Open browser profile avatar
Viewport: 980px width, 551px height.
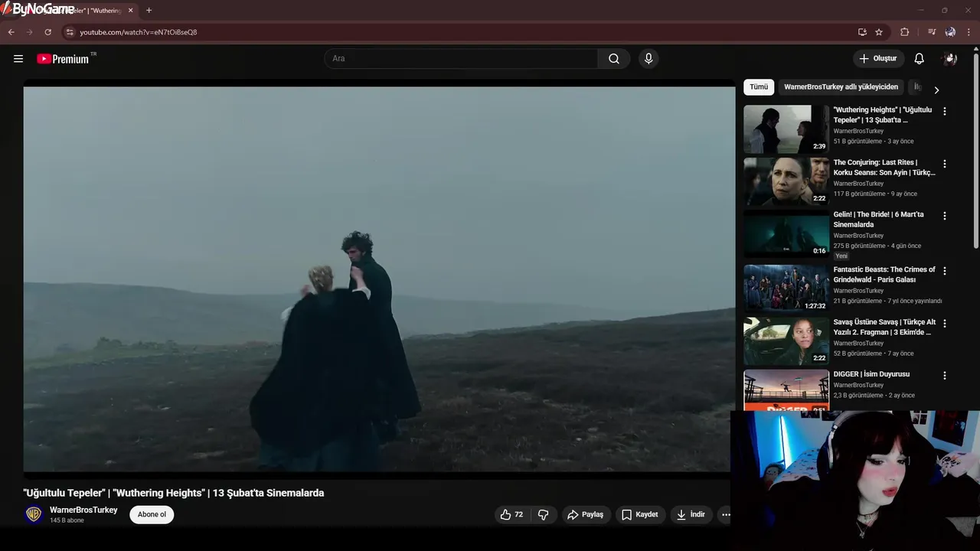[950, 32]
